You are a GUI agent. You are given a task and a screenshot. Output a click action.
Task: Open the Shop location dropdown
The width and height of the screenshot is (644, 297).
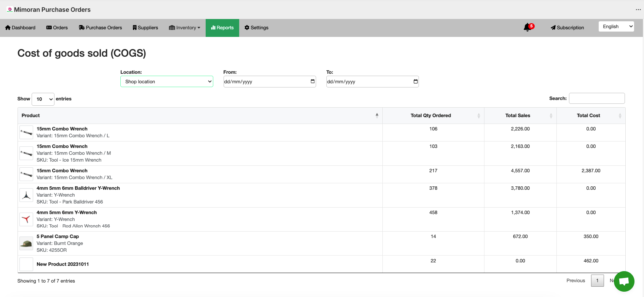[x=167, y=81]
